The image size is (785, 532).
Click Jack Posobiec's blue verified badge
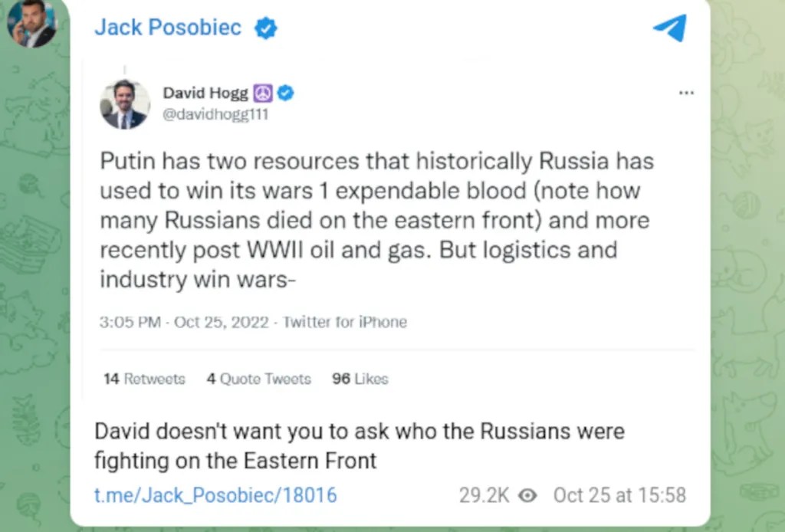tap(266, 29)
